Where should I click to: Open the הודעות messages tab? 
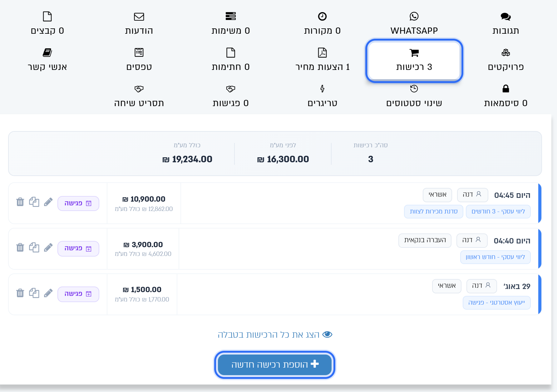click(x=139, y=23)
